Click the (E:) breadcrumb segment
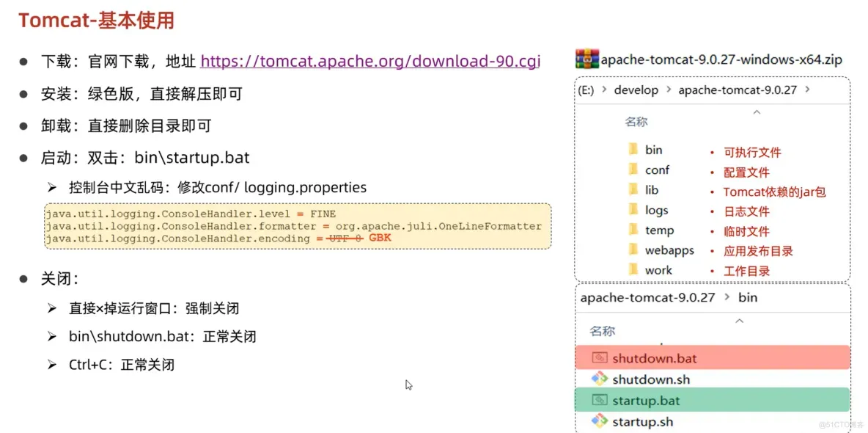Viewport: 868px width, 433px height. [586, 90]
